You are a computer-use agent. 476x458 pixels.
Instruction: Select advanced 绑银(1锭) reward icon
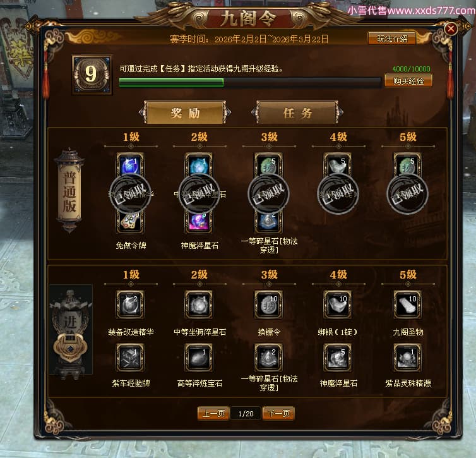[x=338, y=304]
